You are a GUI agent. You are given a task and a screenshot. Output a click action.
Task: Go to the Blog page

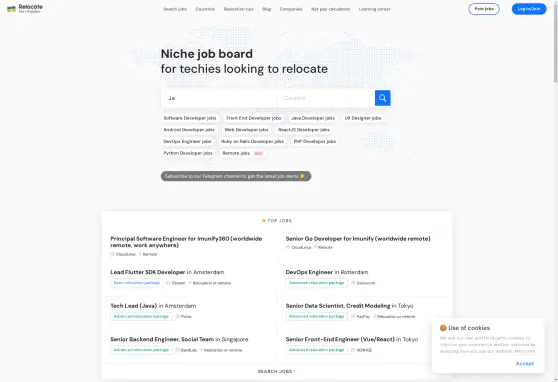tap(267, 9)
